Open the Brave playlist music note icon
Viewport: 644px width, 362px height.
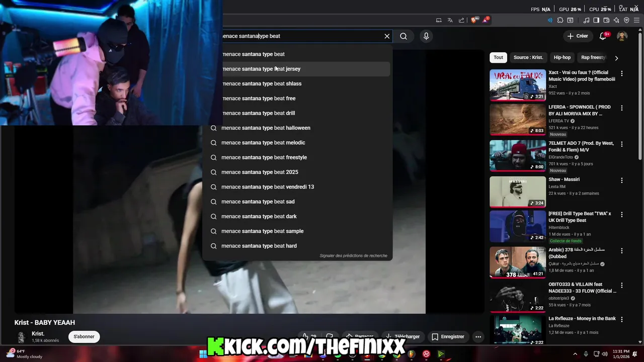pos(586,21)
